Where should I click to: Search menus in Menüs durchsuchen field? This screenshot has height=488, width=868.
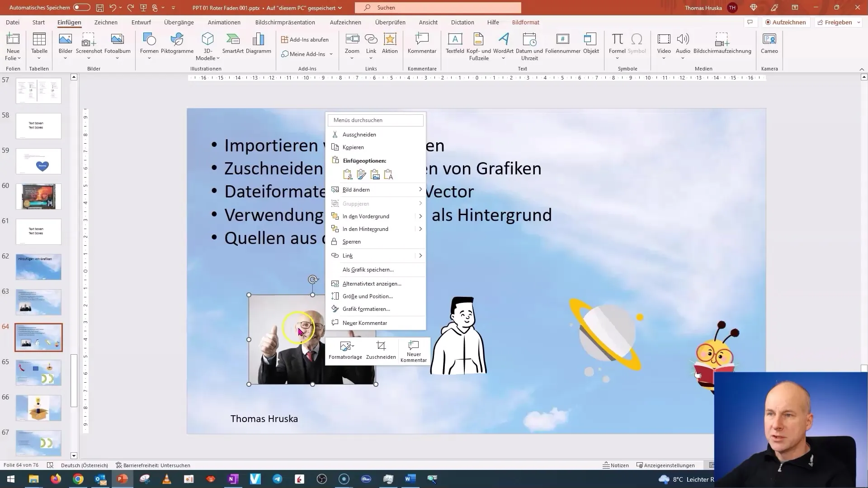coord(376,120)
